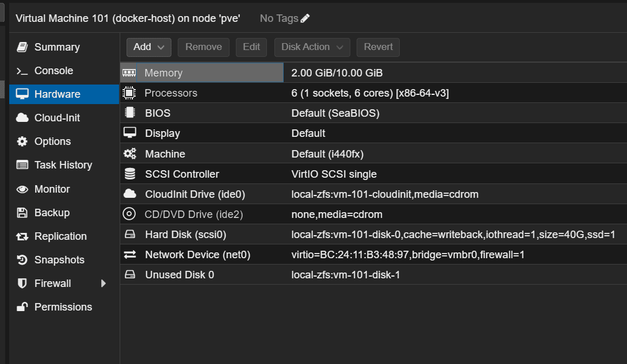This screenshot has height=364, width=627.
Task: Click the Memory RAM icon in hardware list
Action: [x=129, y=72]
